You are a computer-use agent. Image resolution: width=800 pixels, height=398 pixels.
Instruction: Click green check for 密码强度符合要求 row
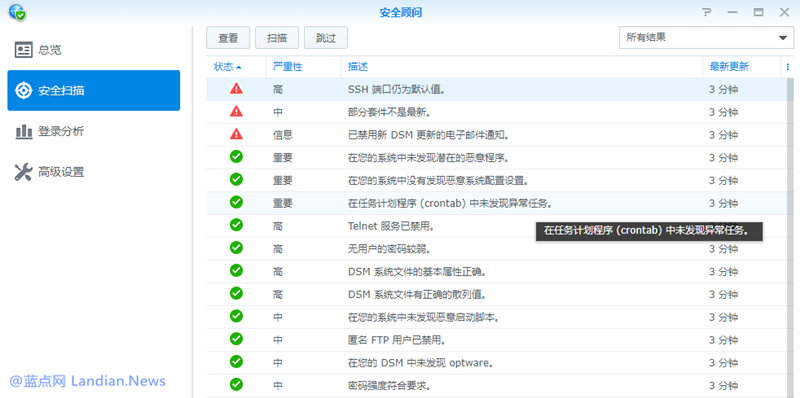tap(236, 384)
